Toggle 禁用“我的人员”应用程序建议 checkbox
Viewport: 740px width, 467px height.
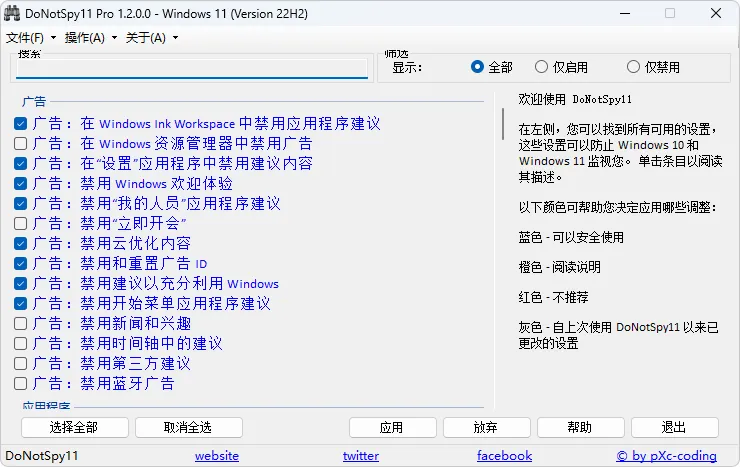20,203
